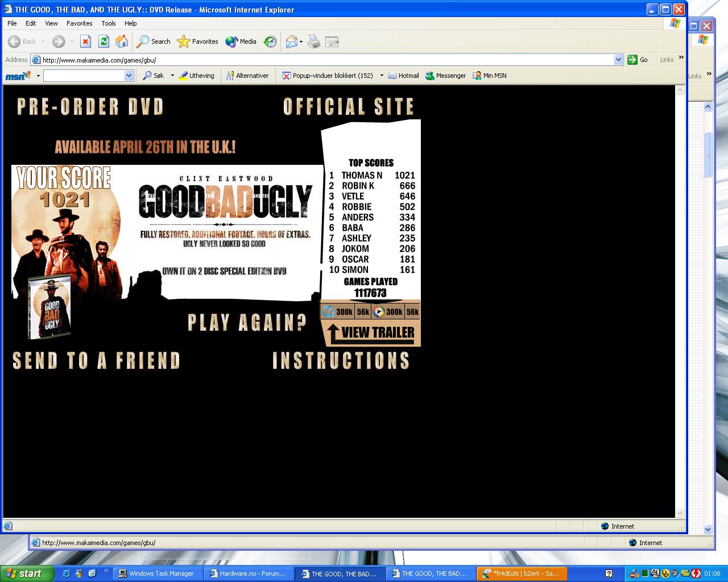Click PLAY AGAIN? to restart the game
Viewport: 728px width, 582px height.
[247, 323]
